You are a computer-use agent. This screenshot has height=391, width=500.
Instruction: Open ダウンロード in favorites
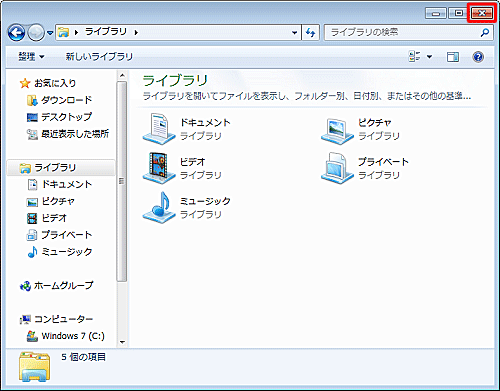click(67, 100)
